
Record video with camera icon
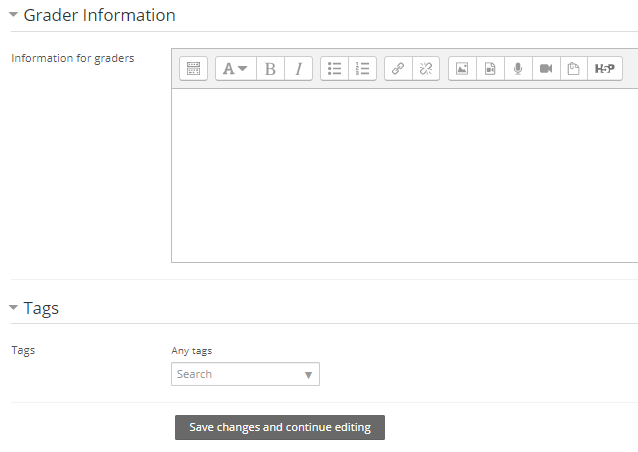(x=546, y=68)
